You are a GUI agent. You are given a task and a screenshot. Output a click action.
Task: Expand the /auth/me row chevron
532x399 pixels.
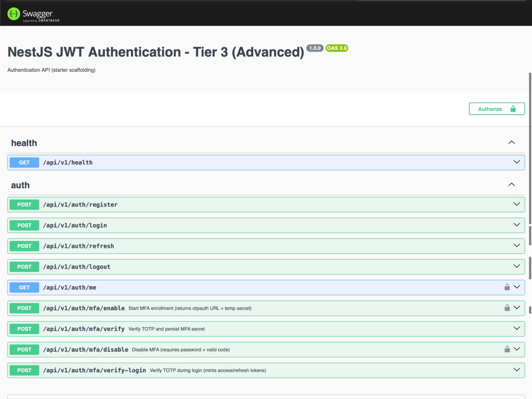point(517,287)
